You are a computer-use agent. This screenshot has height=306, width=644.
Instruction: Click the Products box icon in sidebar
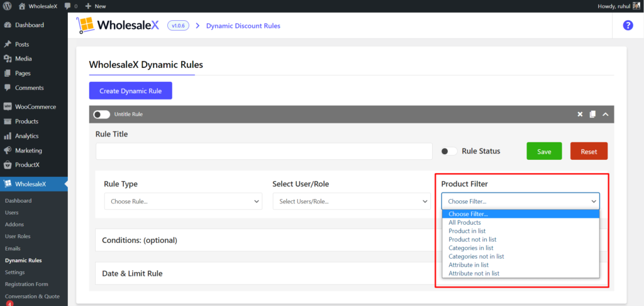click(x=8, y=122)
